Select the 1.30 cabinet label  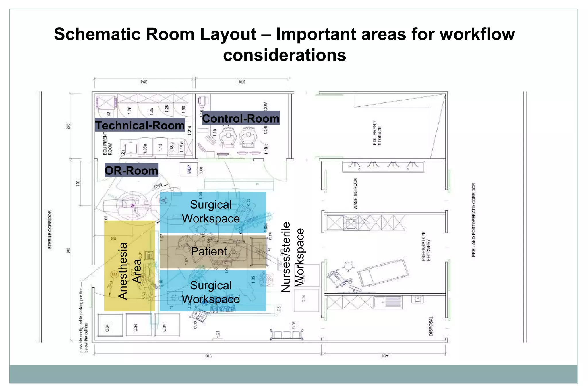(184, 109)
